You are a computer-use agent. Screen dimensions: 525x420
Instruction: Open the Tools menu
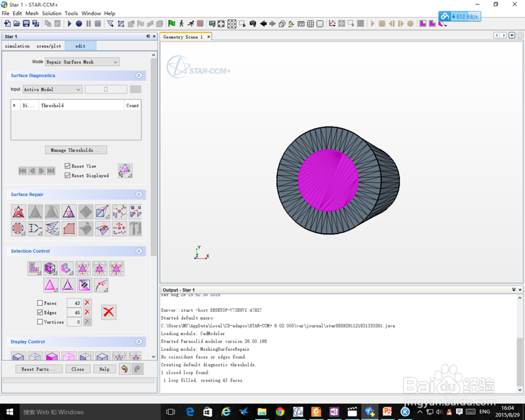(x=71, y=14)
